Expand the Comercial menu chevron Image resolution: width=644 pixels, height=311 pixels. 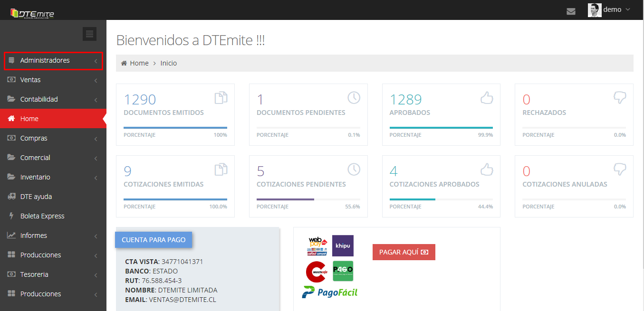[x=96, y=159]
